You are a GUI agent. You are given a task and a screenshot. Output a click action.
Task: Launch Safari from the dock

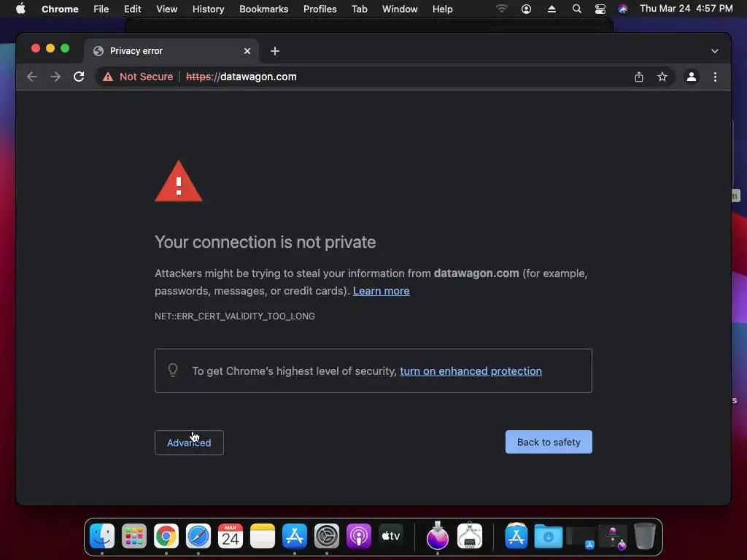[198, 536]
